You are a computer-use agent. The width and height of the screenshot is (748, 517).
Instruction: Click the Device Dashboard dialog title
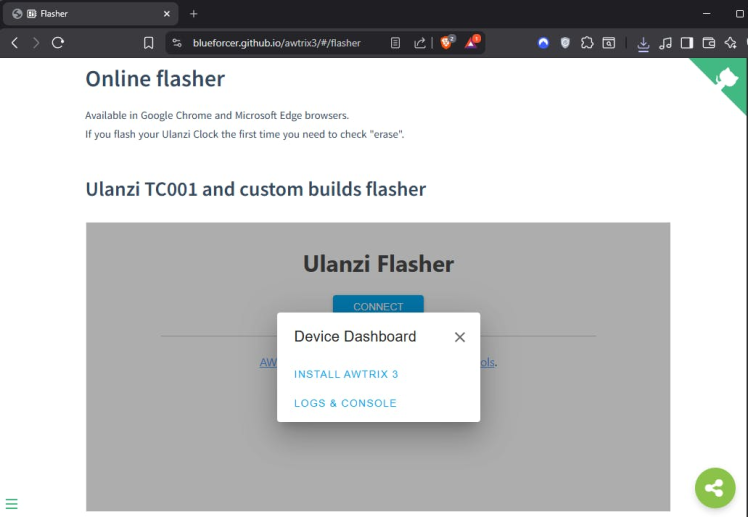point(355,337)
